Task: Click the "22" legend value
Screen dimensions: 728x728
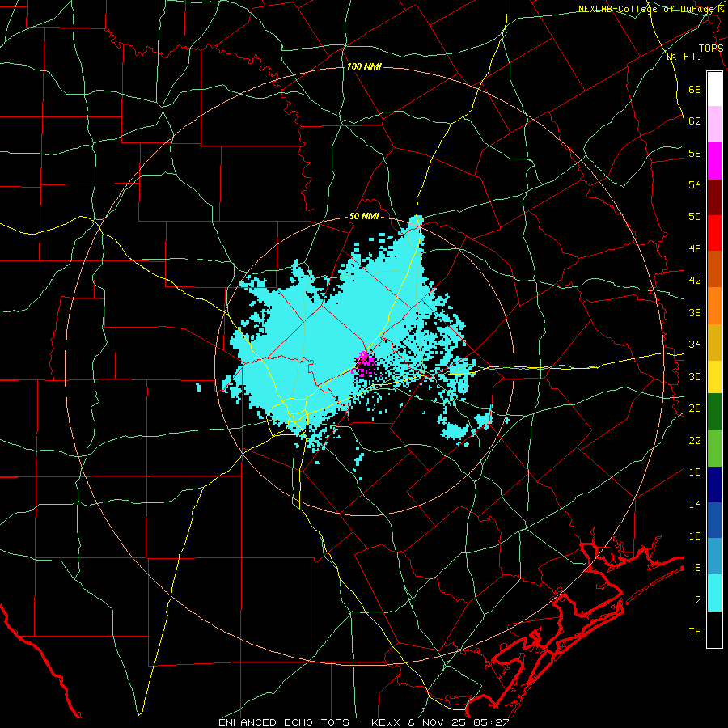Action: click(695, 440)
